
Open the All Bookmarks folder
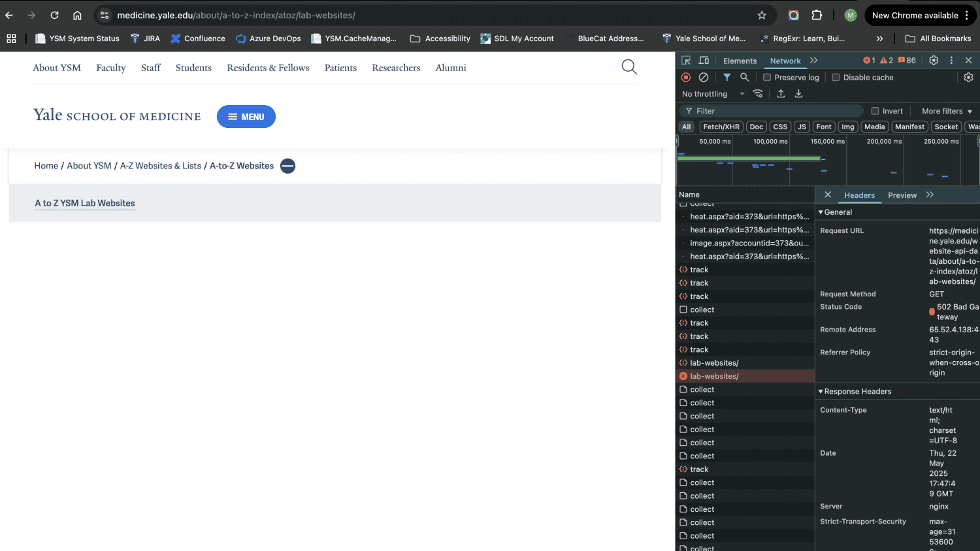[938, 39]
